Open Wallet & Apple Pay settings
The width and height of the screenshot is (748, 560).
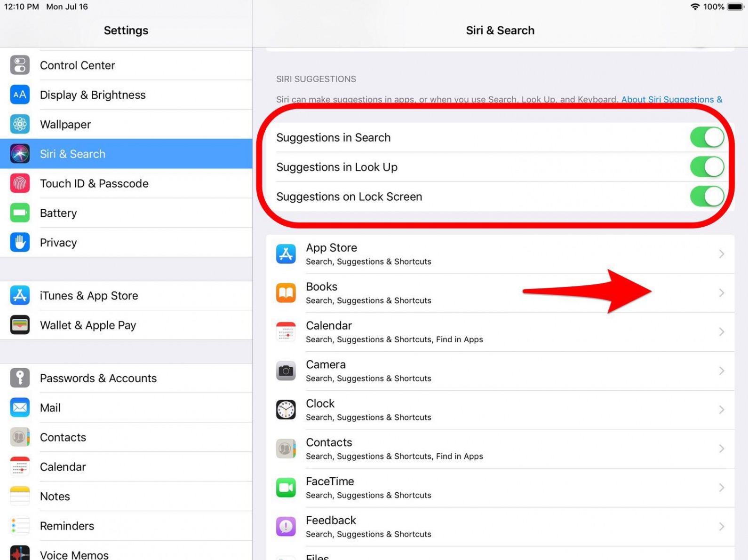click(x=126, y=325)
